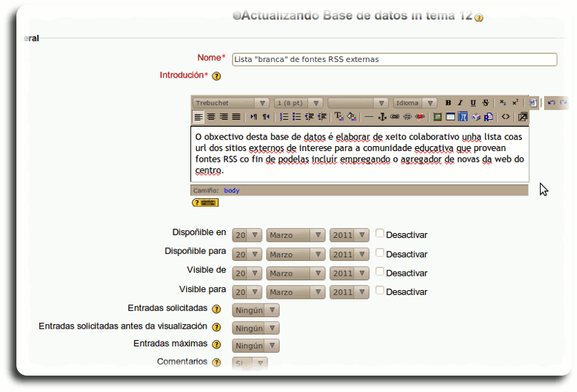Open year dropdown for Visible de
577x392 pixels.
(x=349, y=273)
